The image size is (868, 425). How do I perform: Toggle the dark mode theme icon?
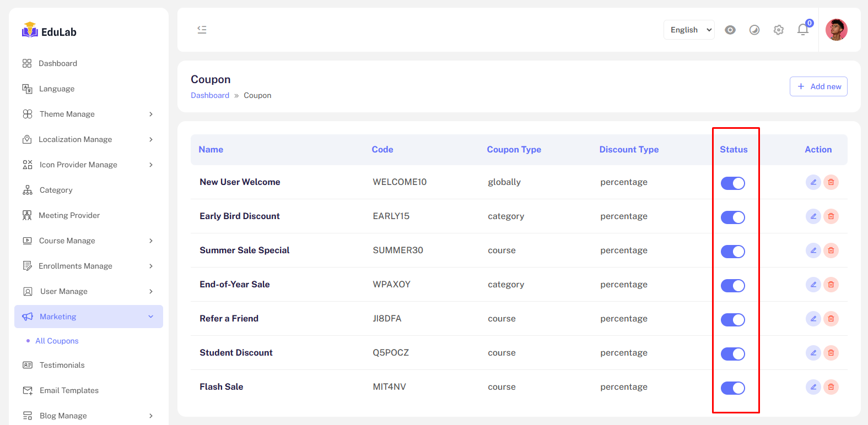coord(754,30)
